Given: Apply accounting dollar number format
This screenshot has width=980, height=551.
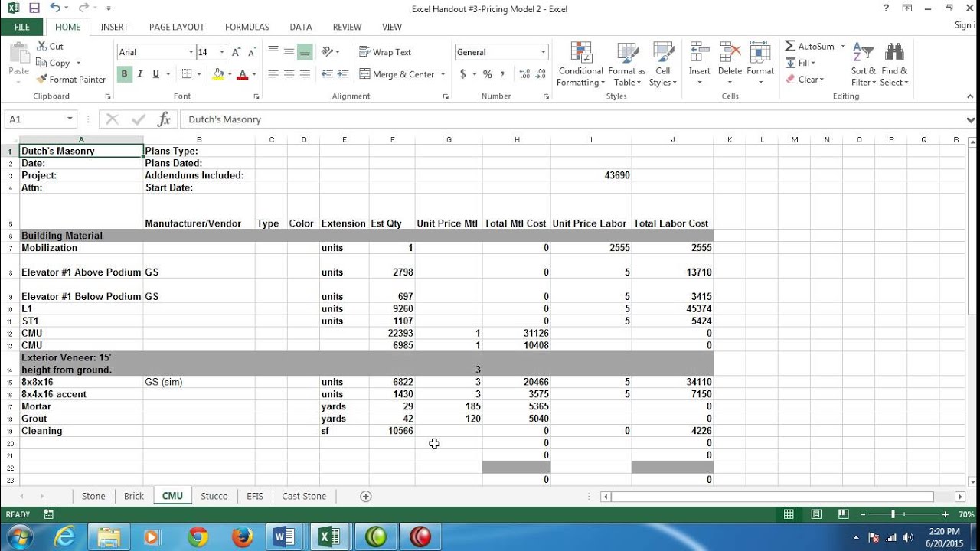Looking at the screenshot, I should pyautogui.click(x=463, y=74).
